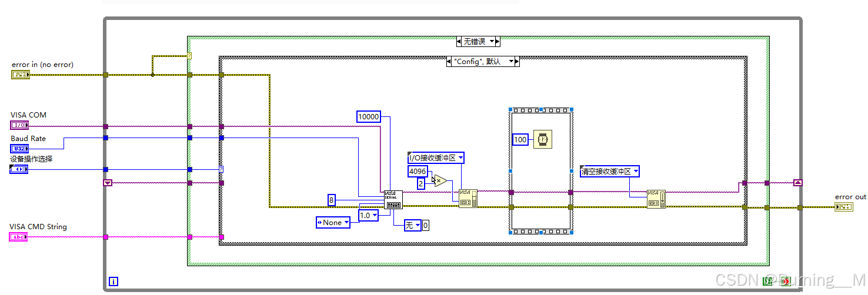Image resolution: width=868 pixels, height=295 pixels.
Task: Click the VISA set I/O buffer size node
Action: click(468, 199)
